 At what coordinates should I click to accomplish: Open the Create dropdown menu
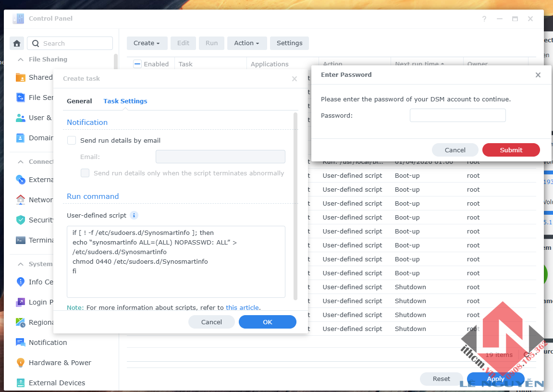tap(147, 43)
